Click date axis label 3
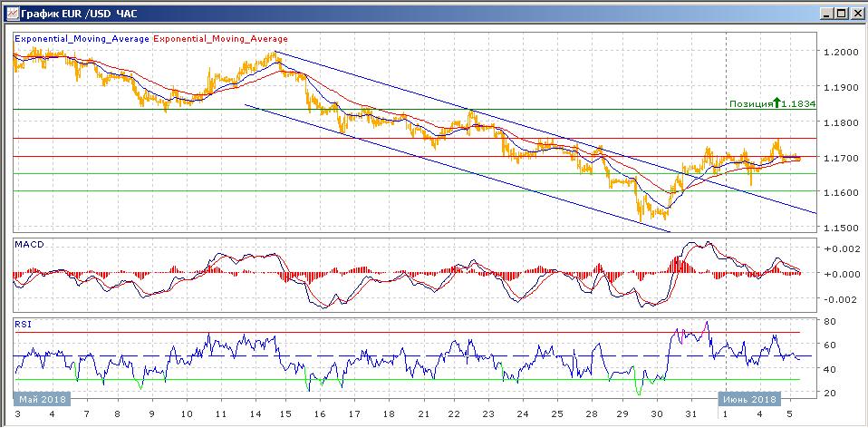The width and height of the screenshot is (868, 428). coord(18,414)
